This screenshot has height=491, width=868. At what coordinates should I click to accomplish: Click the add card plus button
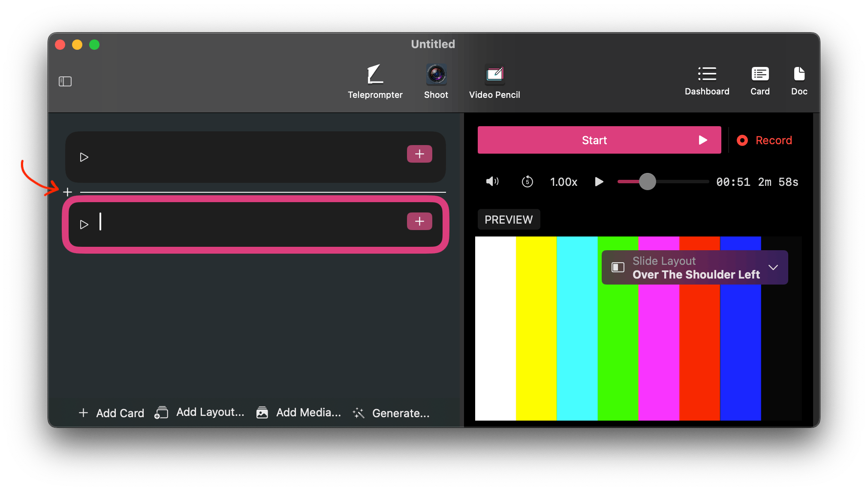point(67,191)
